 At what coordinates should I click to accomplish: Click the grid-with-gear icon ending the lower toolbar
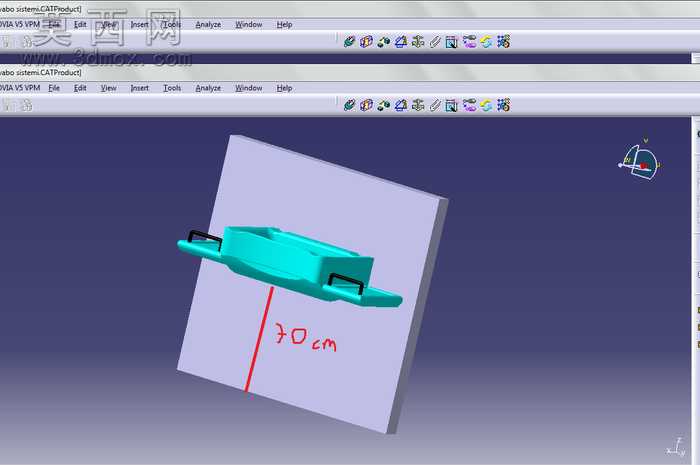(x=504, y=105)
